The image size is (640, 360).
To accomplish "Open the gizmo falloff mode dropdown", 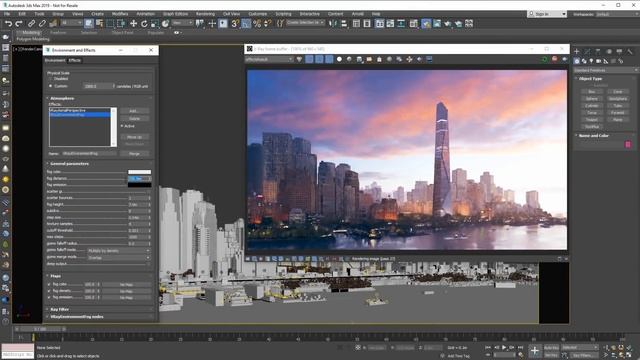I will (x=119, y=251).
